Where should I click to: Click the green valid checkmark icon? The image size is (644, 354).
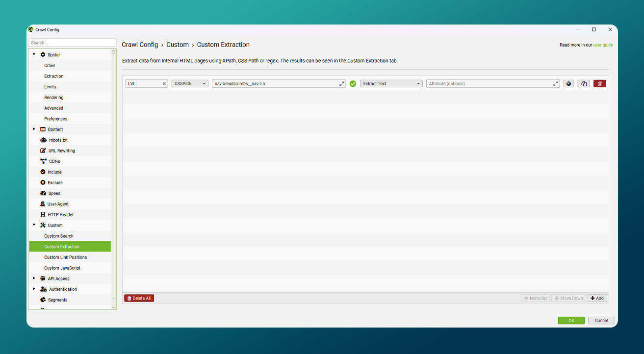pos(353,84)
